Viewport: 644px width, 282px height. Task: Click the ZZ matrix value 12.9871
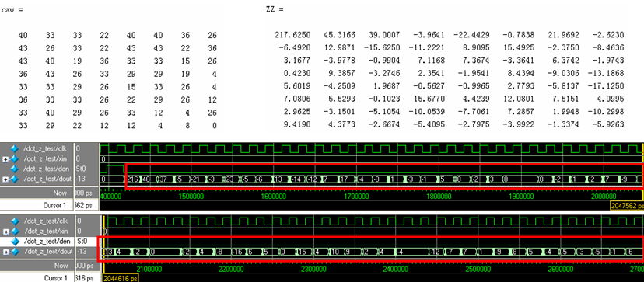coord(341,48)
